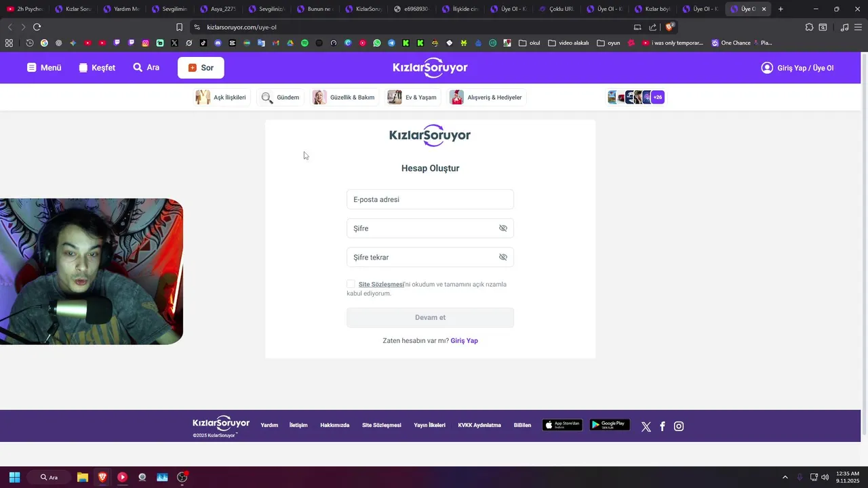
Task: Click the Giriş Yap link below the form
Action: pyautogui.click(x=465, y=341)
